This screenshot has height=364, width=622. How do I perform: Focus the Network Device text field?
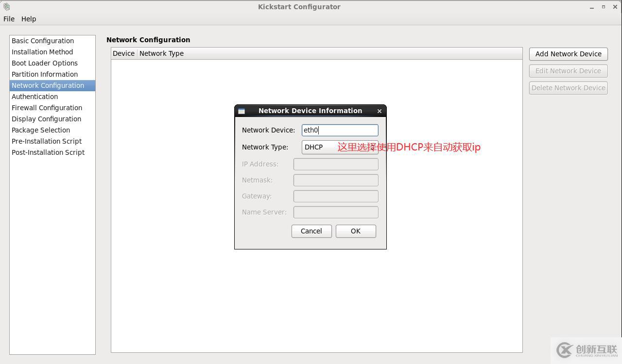[x=340, y=130]
